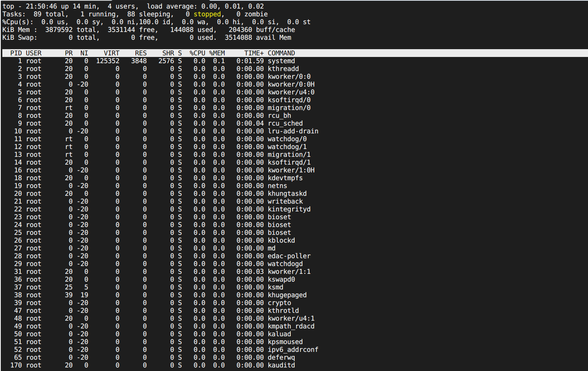
Task: Select the "khungtaskd" command name
Action: click(x=287, y=193)
